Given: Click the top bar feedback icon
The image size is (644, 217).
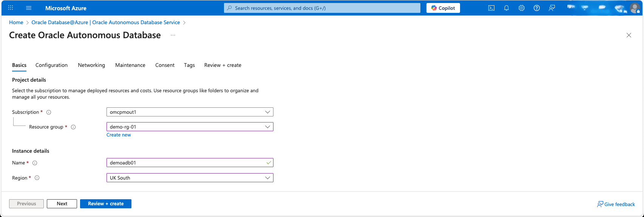Looking at the screenshot, I should click(552, 8).
